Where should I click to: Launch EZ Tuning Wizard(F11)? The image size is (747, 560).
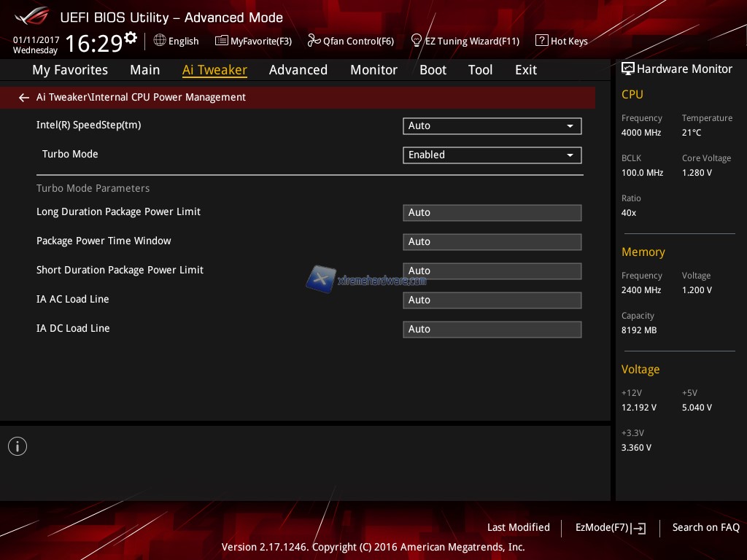tap(465, 41)
